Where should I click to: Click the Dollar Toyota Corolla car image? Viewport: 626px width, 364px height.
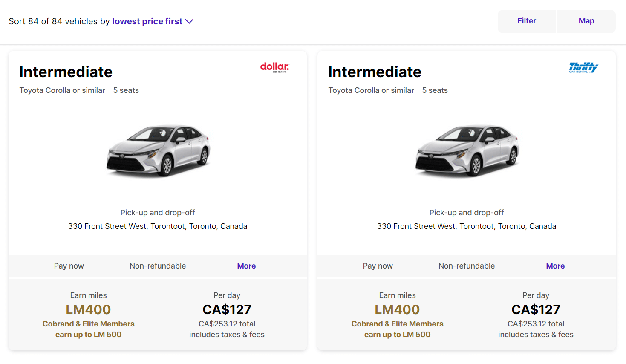[x=158, y=150]
